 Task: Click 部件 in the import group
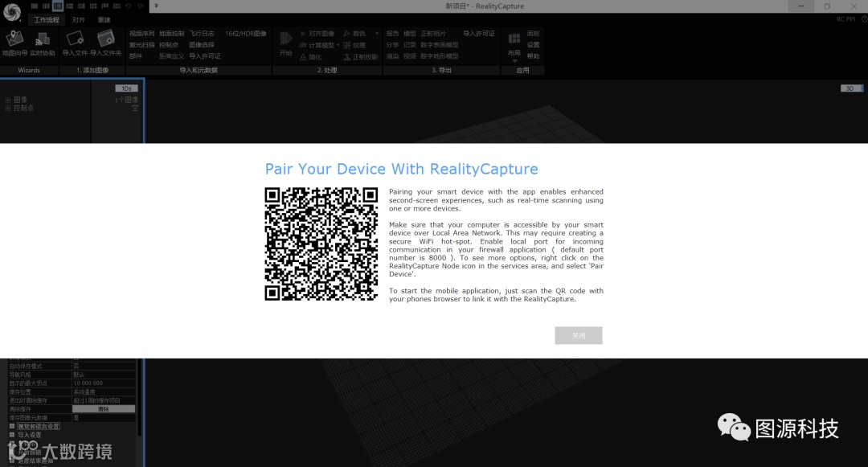click(136, 56)
